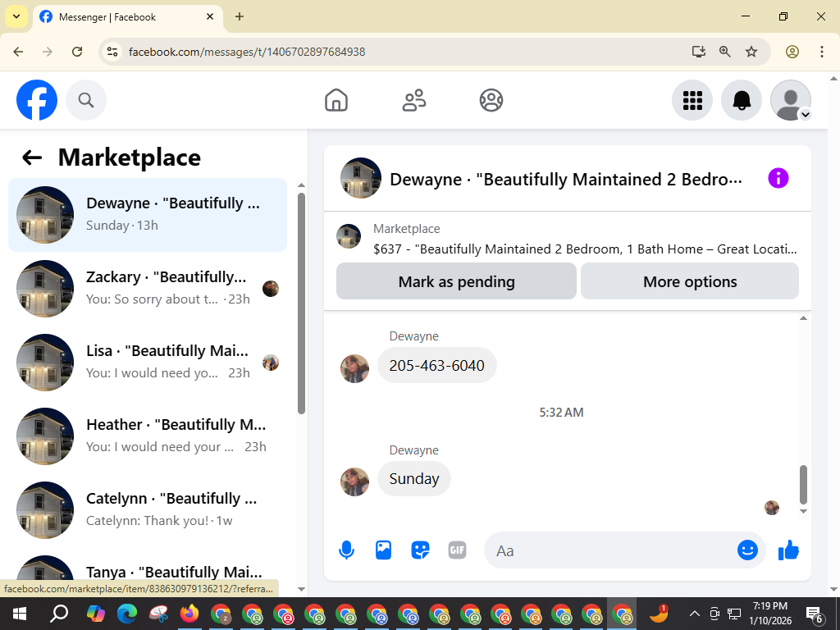Click the back arrow beside Marketplace
This screenshot has height=630, width=840.
[32, 157]
